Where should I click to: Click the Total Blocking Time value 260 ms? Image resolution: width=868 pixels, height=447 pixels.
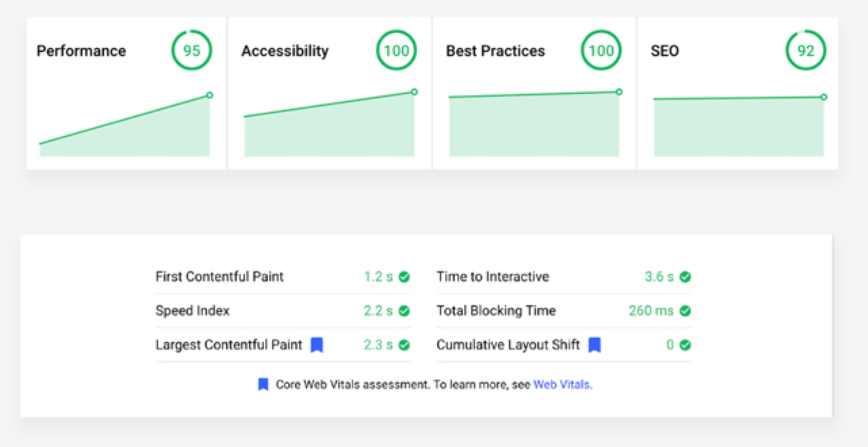tap(651, 311)
